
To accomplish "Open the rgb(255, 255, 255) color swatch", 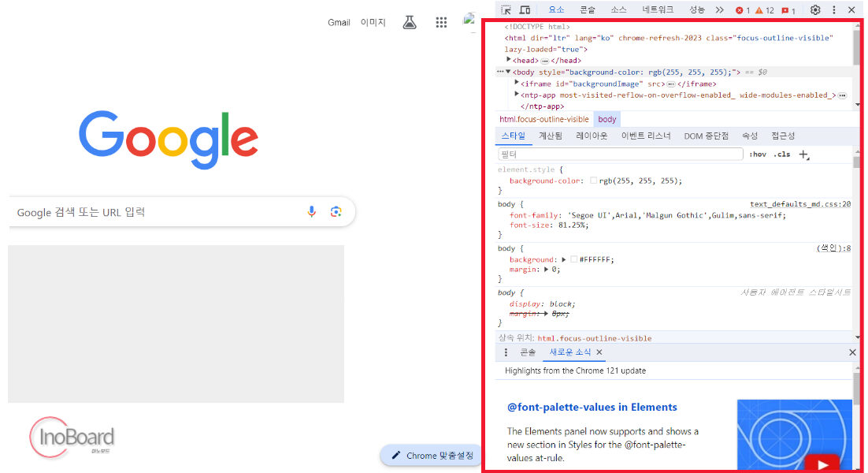I will (x=593, y=181).
